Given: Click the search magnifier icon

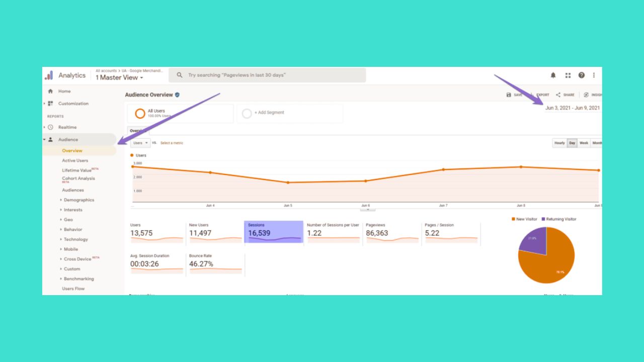Looking at the screenshot, I should [180, 75].
